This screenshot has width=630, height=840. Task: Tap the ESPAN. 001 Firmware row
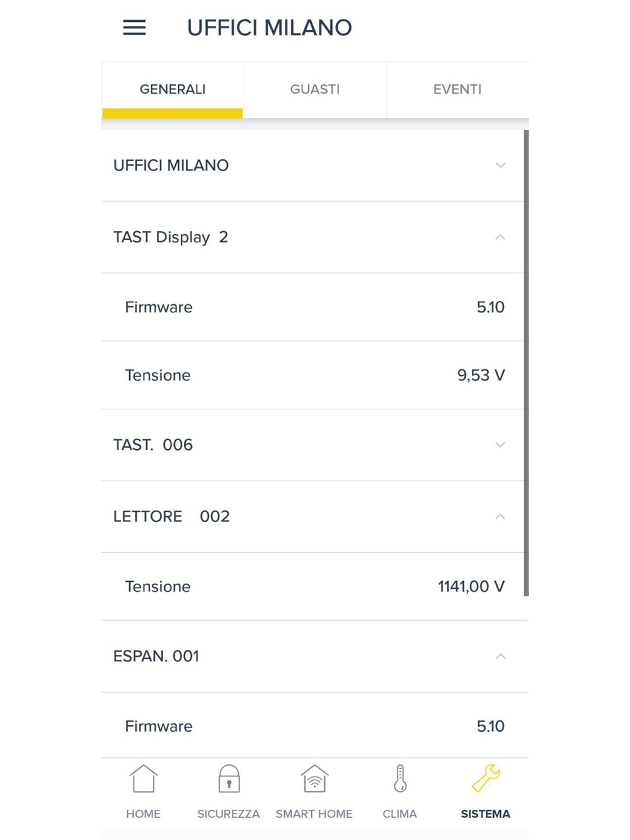[314, 726]
